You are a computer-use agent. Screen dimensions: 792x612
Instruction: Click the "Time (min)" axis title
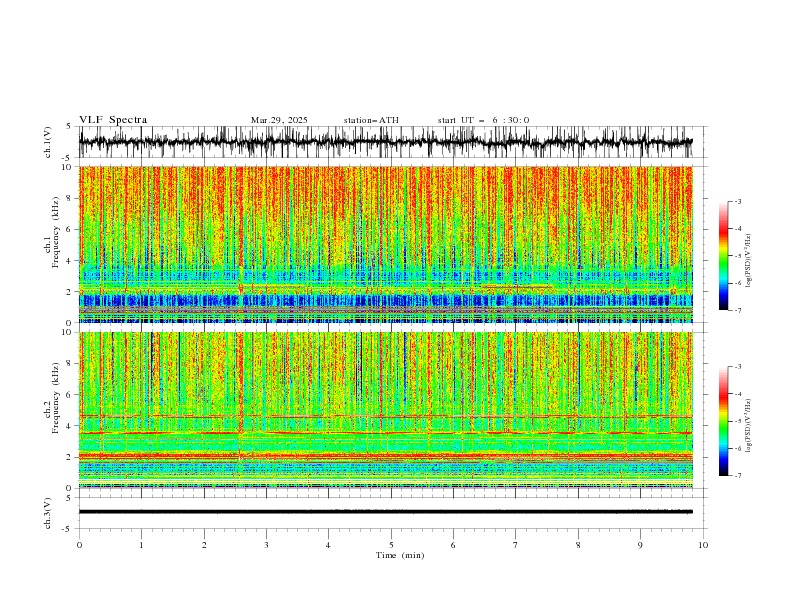click(400, 555)
